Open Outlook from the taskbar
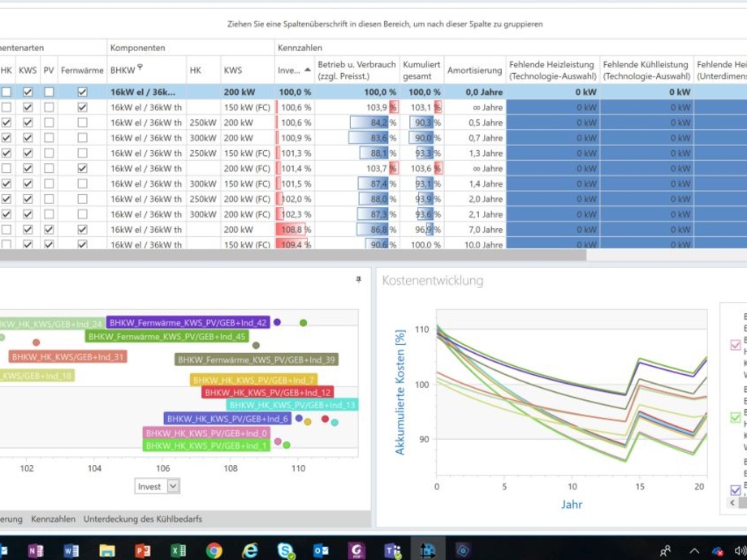 [320, 550]
